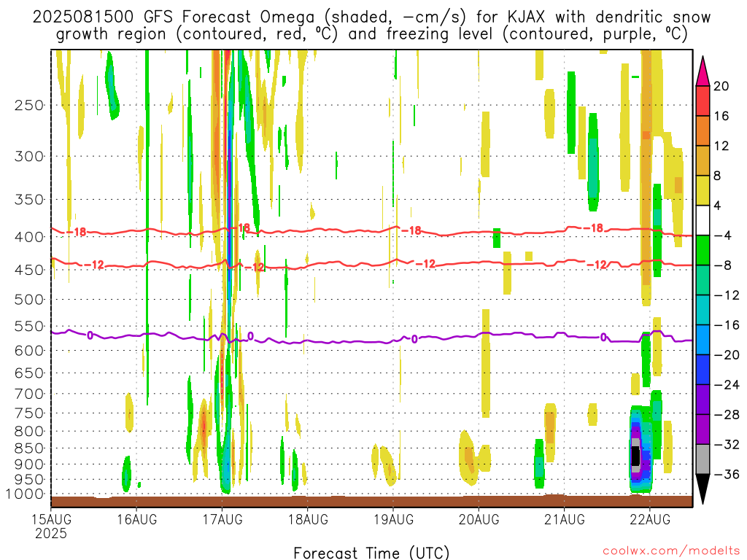Click the red -18 contour label near 21AUG

(594, 228)
